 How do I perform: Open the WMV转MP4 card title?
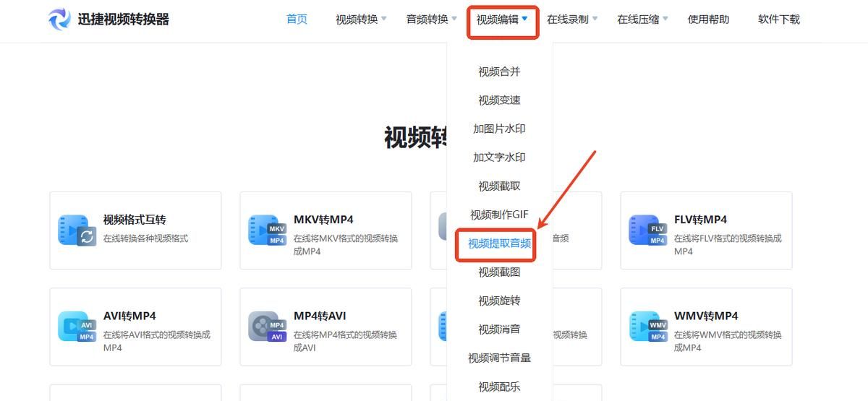[706, 316]
